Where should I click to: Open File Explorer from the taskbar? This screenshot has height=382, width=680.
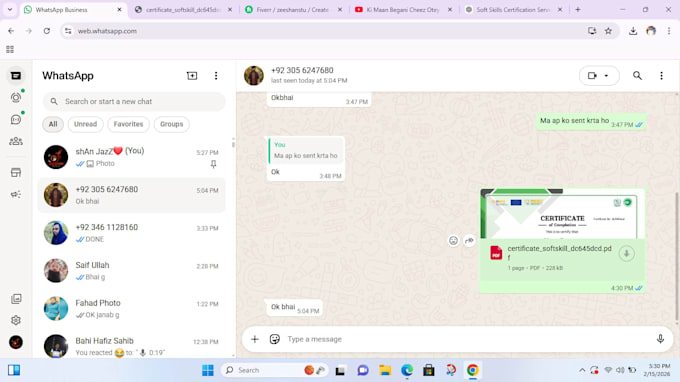(x=385, y=370)
